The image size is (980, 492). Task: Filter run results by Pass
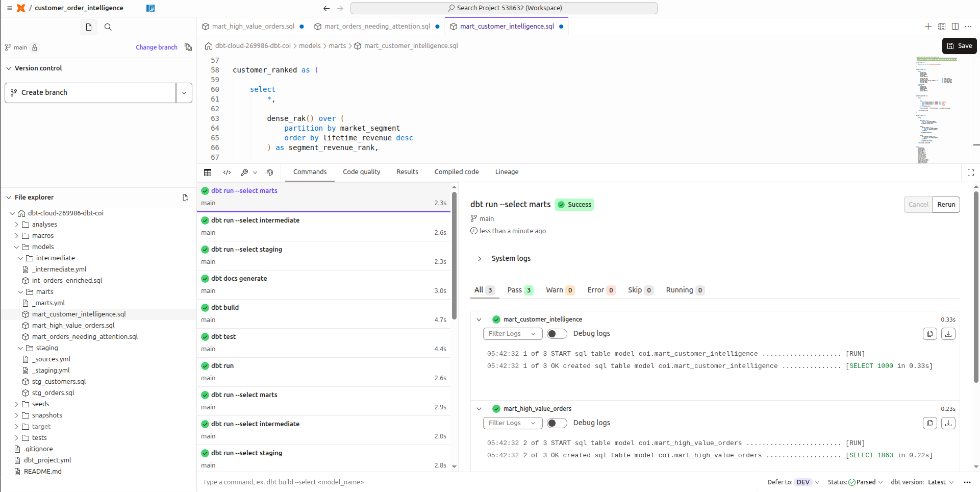(520, 290)
